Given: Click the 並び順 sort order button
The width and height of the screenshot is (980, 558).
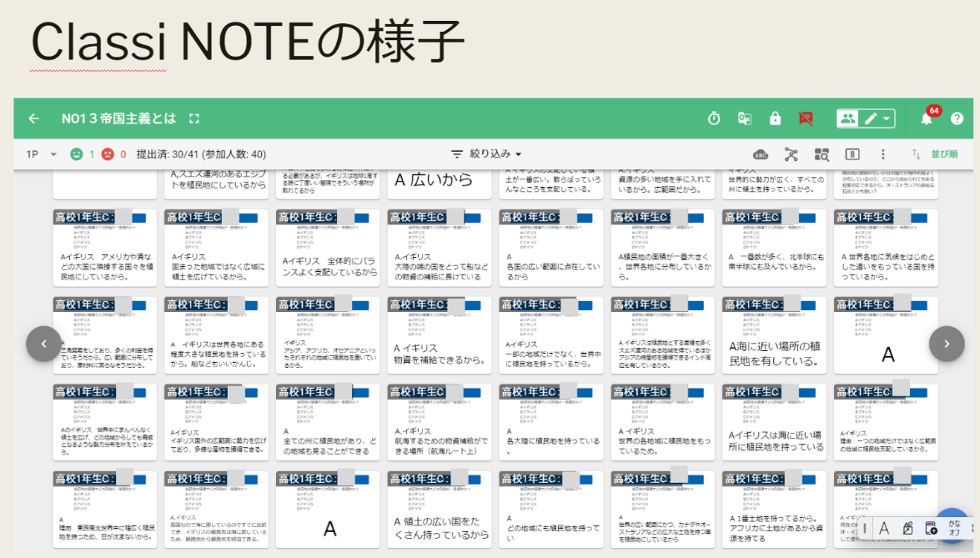Looking at the screenshot, I should click(x=944, y=154).
